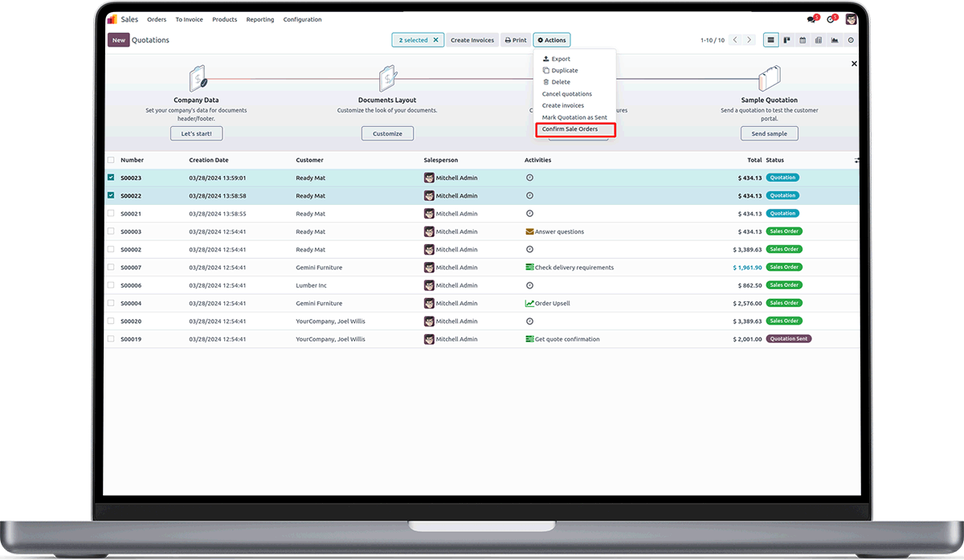Go to next page of records
This screenshot has width=964, height=560.
pos(750,40)
